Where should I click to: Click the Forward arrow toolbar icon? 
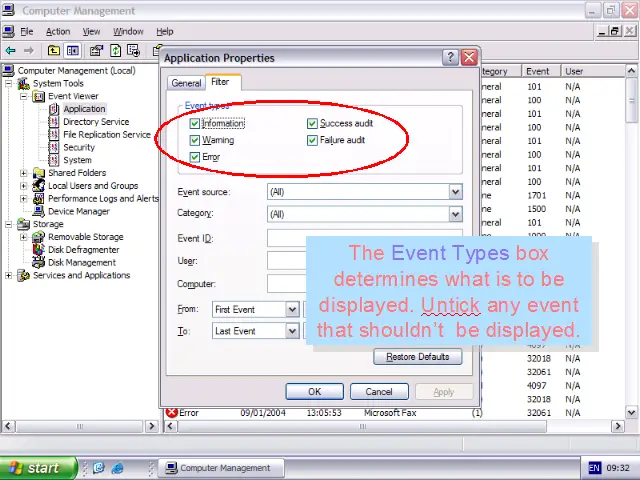29,51
